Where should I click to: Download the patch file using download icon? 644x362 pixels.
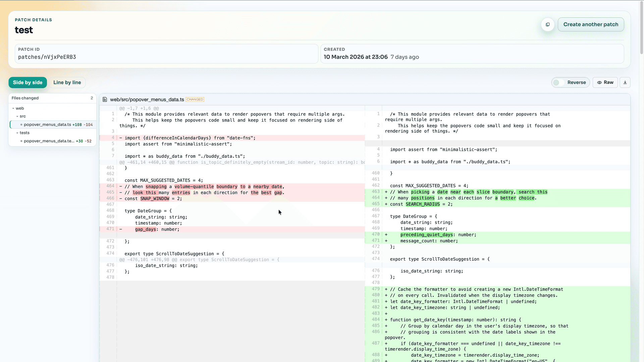(x=625, y=82)
